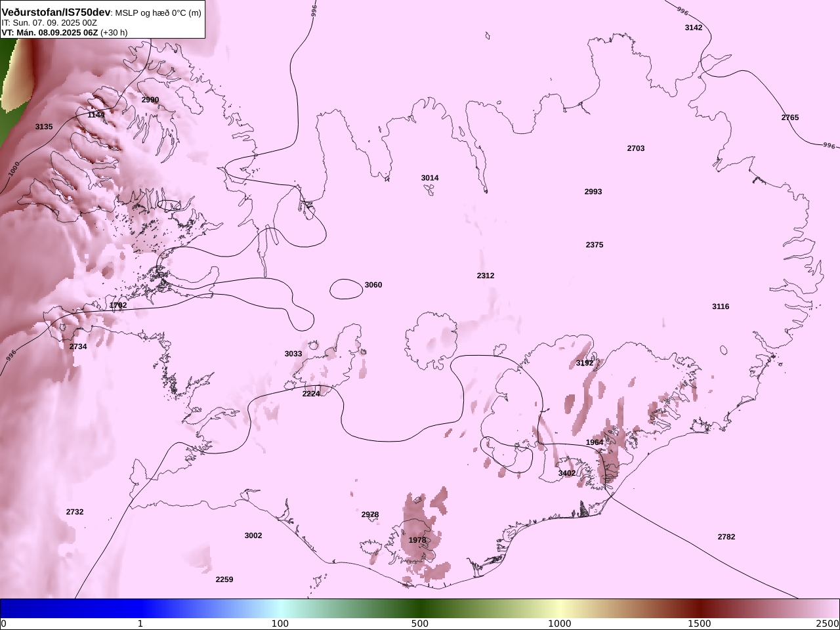Click the 3142 height value label
The width and height of the screenshot is (840, 630).
tap(694, 28)
